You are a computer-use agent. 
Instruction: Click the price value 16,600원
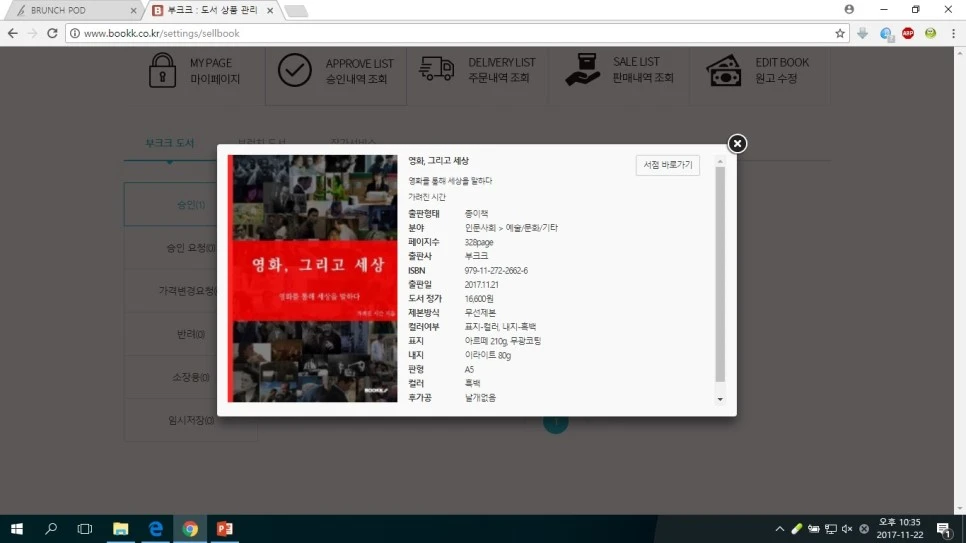pyautogui.click(x=479, y=299)
